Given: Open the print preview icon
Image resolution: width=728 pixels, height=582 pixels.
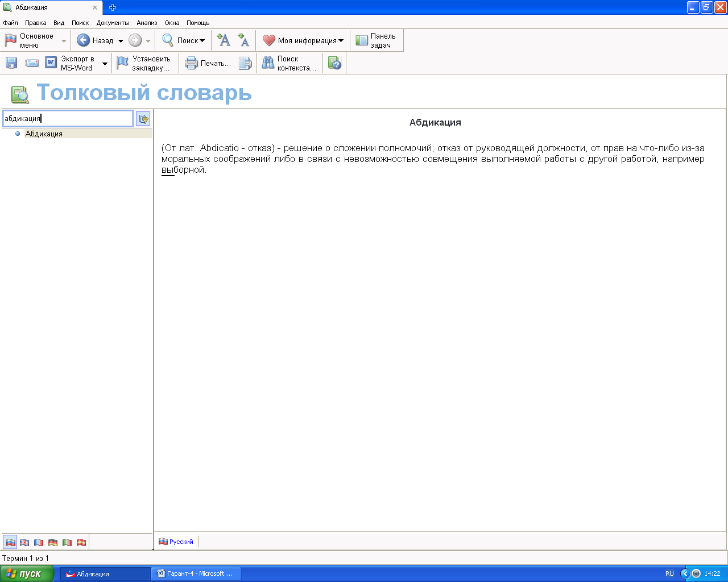Looking at the screenshot, I should (x=245, y=63).
